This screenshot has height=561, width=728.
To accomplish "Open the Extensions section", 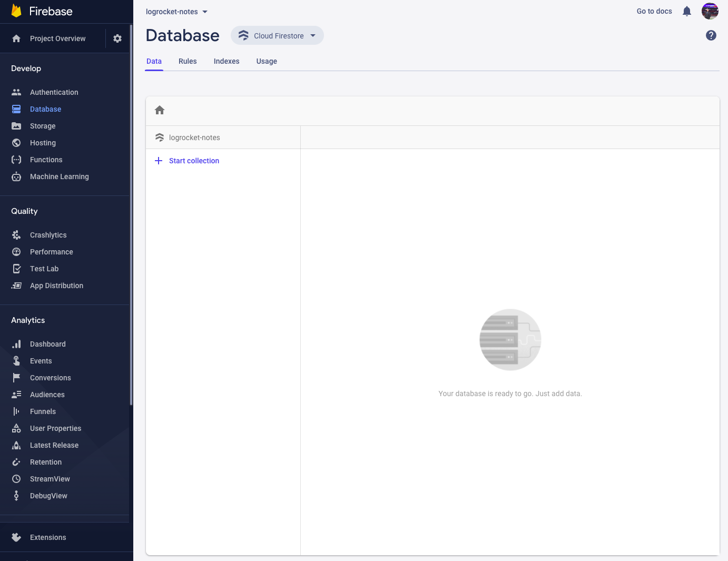I will click(x=48, y=537).
